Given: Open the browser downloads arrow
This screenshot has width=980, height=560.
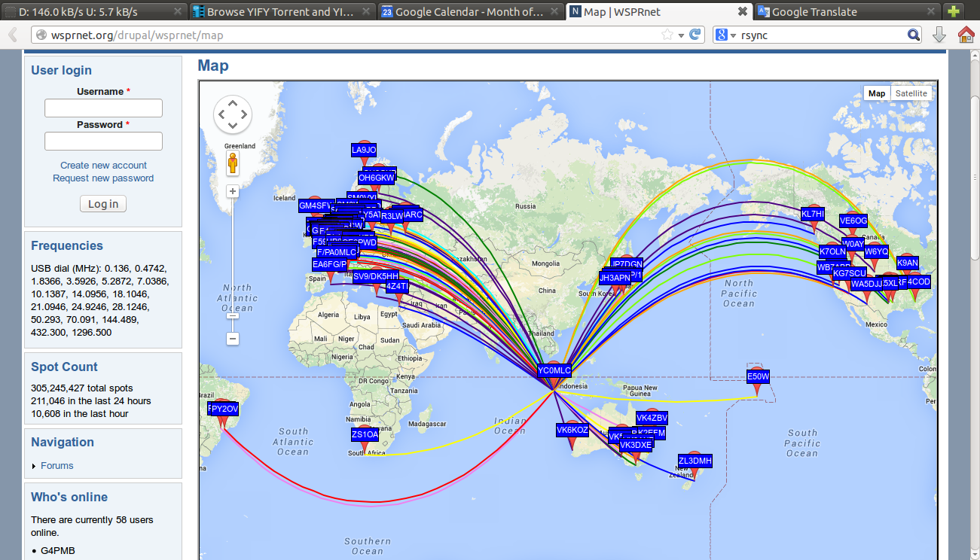Looking at the screenshot, I should 939,35.
